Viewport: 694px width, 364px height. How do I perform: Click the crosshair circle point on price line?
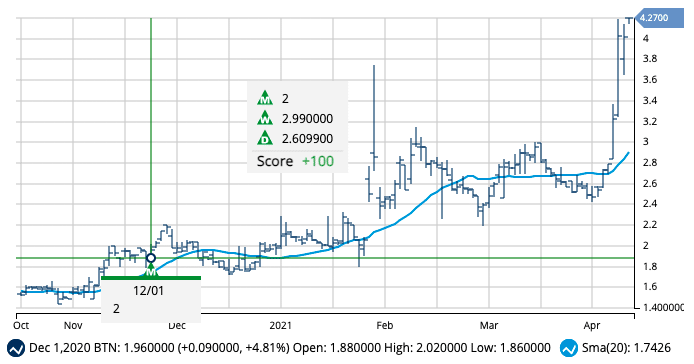pyautogui.click(x=151, y=258)
